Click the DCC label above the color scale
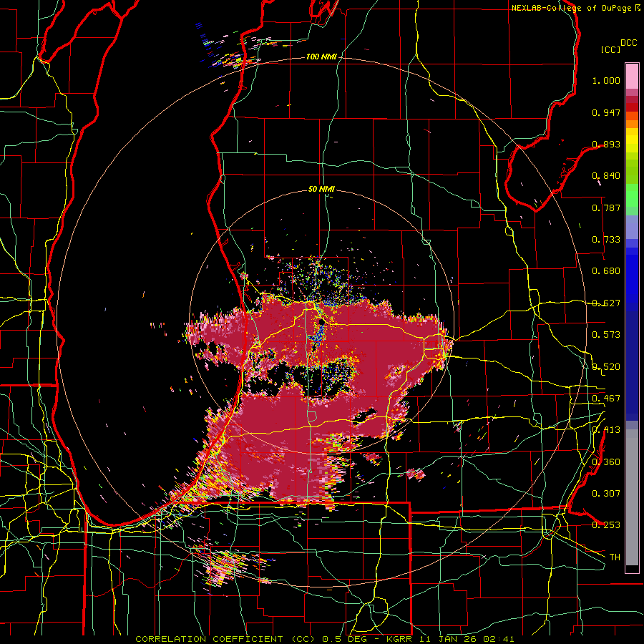The width and height of the screenshot is (644, 644). [628, 43]
